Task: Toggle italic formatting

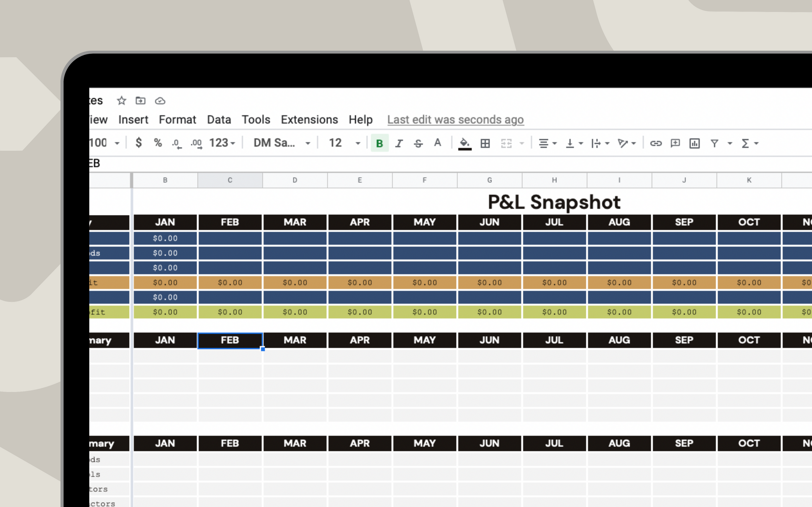Action: click(x=399, y=143)
